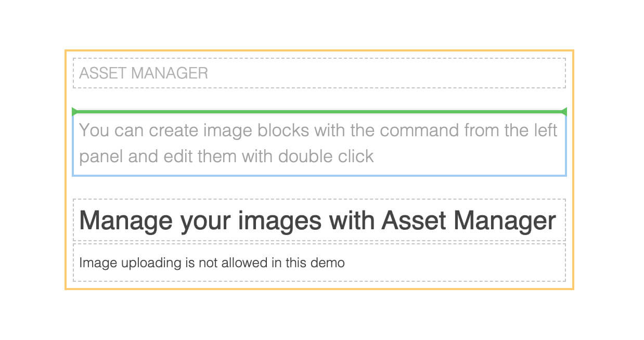This screenshot has width=644, height=340.
Task: Select the "Manage your images with Asset Manager" heading
Action: (x=319, y=220)
